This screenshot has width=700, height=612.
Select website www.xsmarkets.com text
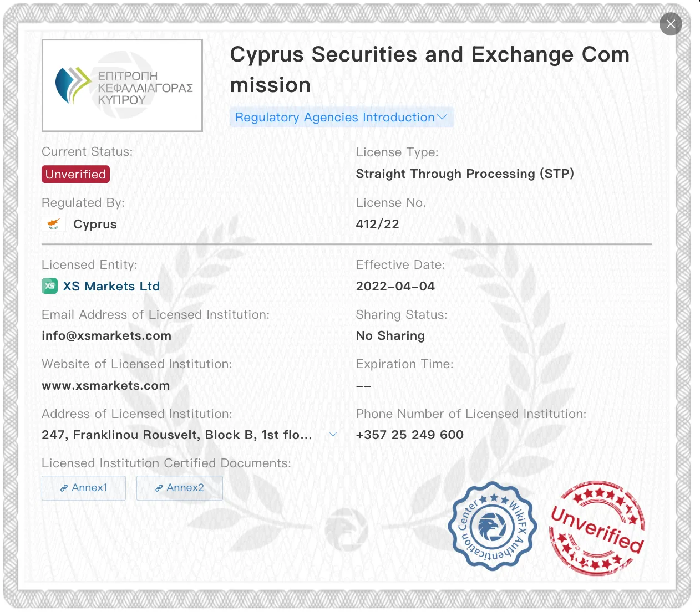point(106,386)
